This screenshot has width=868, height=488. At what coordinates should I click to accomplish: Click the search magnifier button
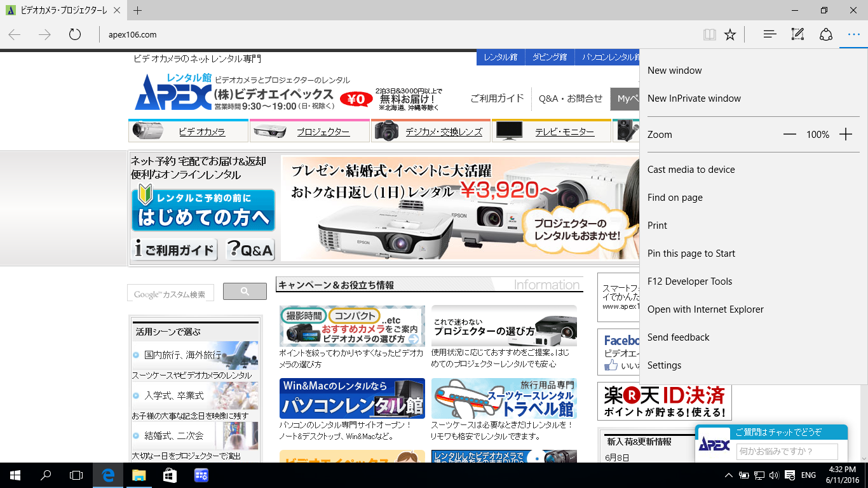click(x=245, y=292)
